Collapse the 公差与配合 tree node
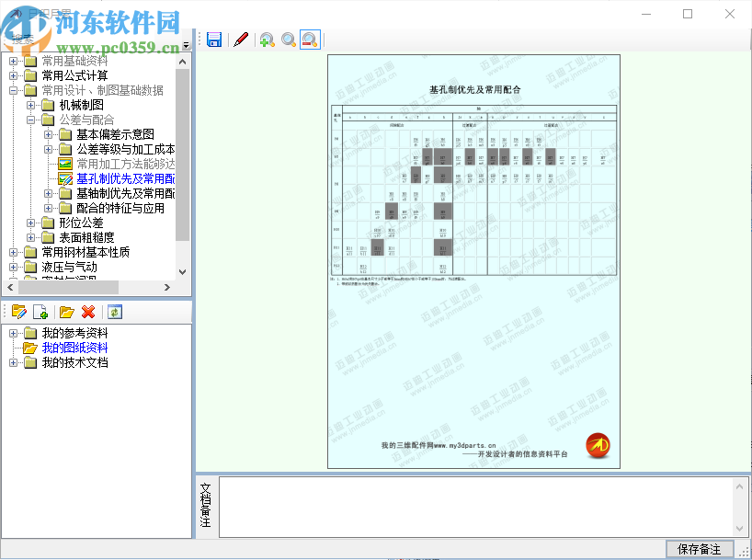The image size is (752, 560). [x=32, y=120]
